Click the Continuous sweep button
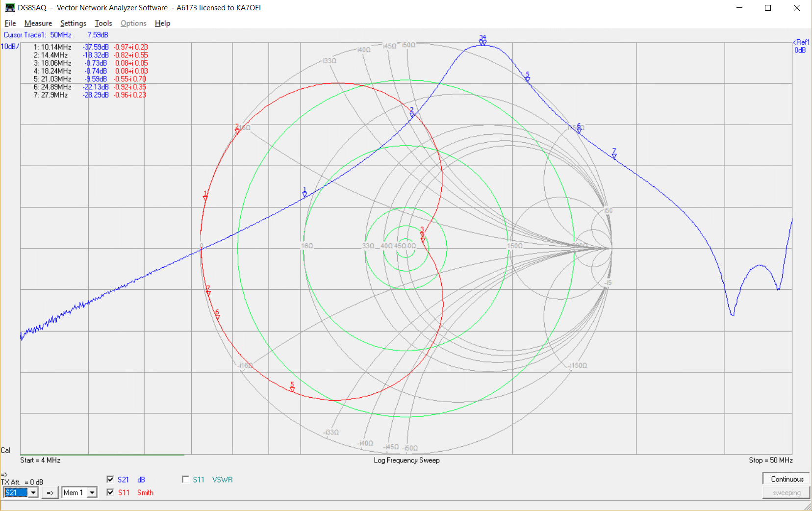The image size is (812, 511). [x=787, y=479]
